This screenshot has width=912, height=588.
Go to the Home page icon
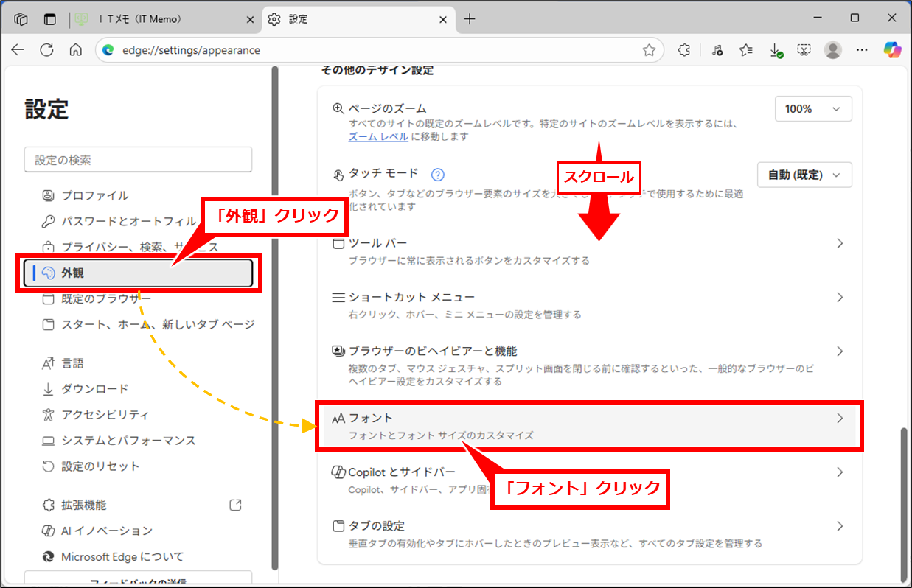(x=75, y=50)
